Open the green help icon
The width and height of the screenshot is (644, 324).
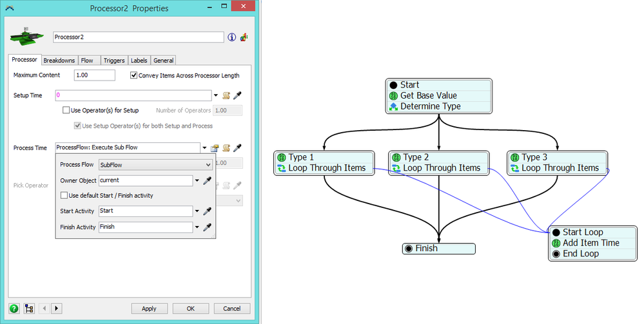pyautogui.click(x=14, y=309)
